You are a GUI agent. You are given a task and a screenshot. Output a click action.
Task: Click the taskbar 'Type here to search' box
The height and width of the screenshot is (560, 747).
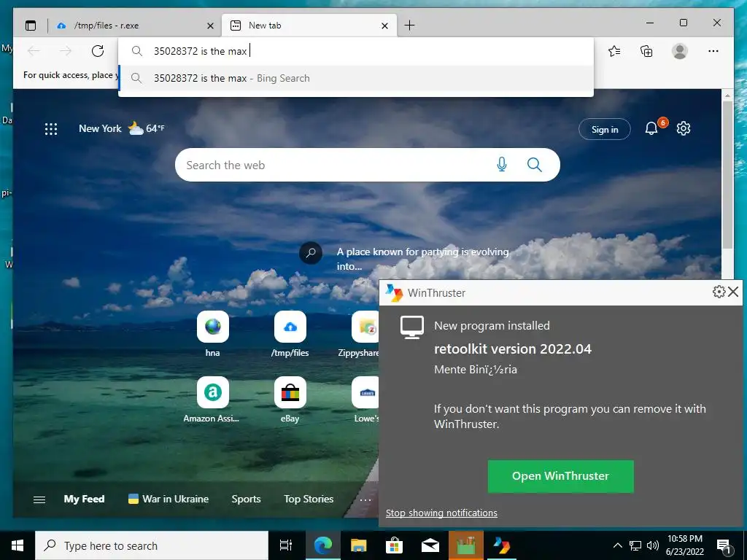point(152,545)
